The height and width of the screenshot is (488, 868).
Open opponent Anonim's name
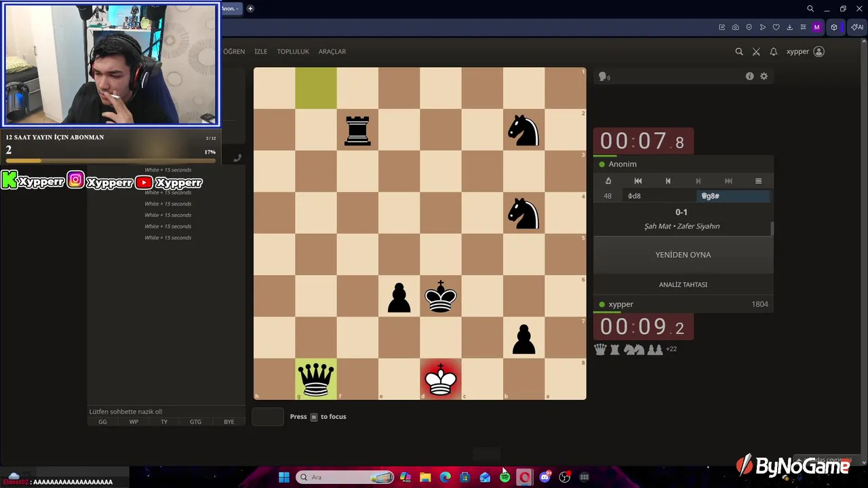623,164
